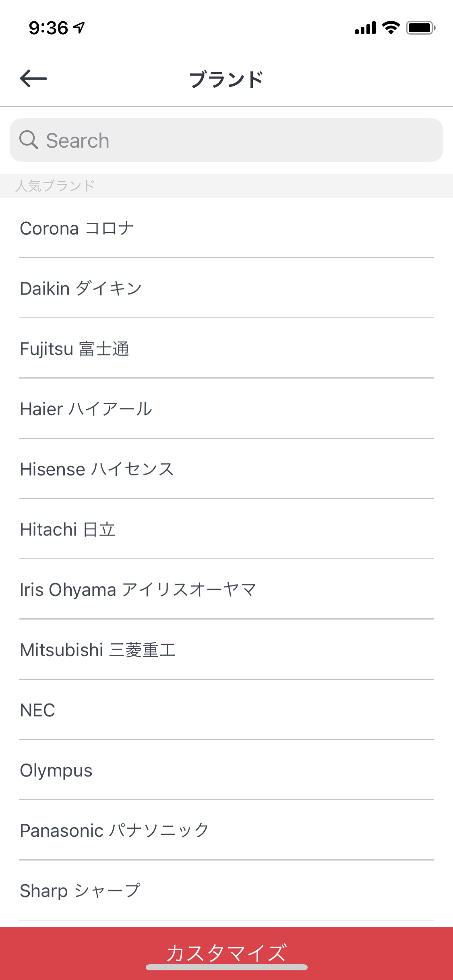The height and width of the screenshot is (980, 453).
Task: Select NEC brand
Action: point(37,710)
